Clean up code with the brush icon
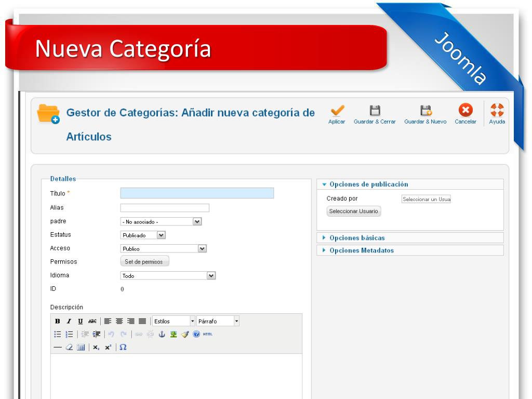The image size is (532, 399). coord(185,334)
